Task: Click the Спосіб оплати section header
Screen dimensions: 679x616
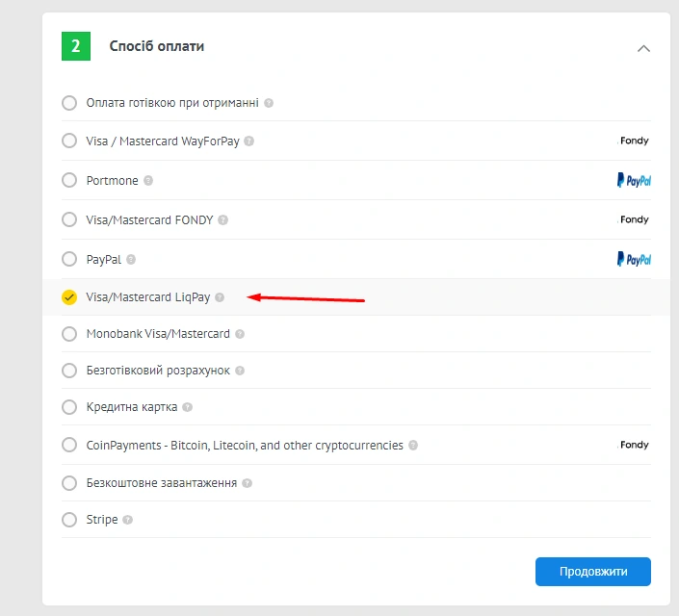Action: tap(157, 46)
